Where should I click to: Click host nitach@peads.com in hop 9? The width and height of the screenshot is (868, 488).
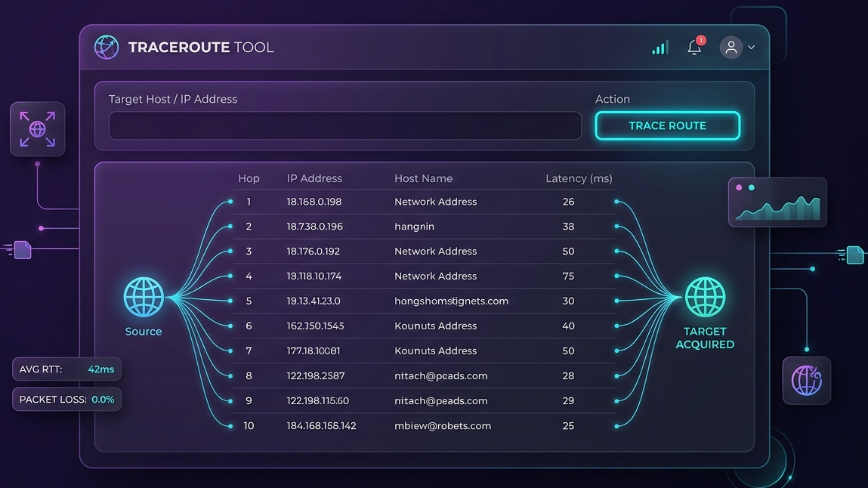[440, 400]
